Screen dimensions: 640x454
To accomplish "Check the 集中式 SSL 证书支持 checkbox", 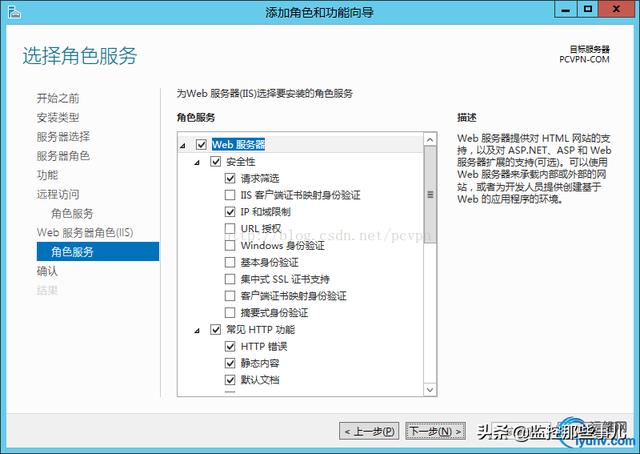I will pos(230,279).
